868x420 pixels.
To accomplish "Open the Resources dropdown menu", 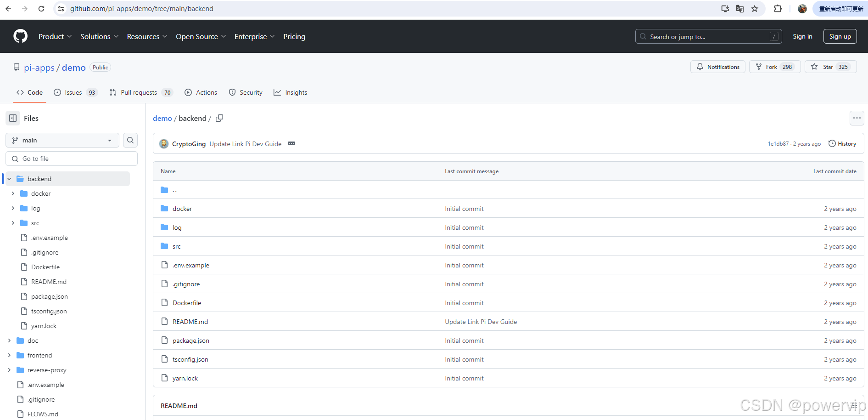I will [147, 36].
